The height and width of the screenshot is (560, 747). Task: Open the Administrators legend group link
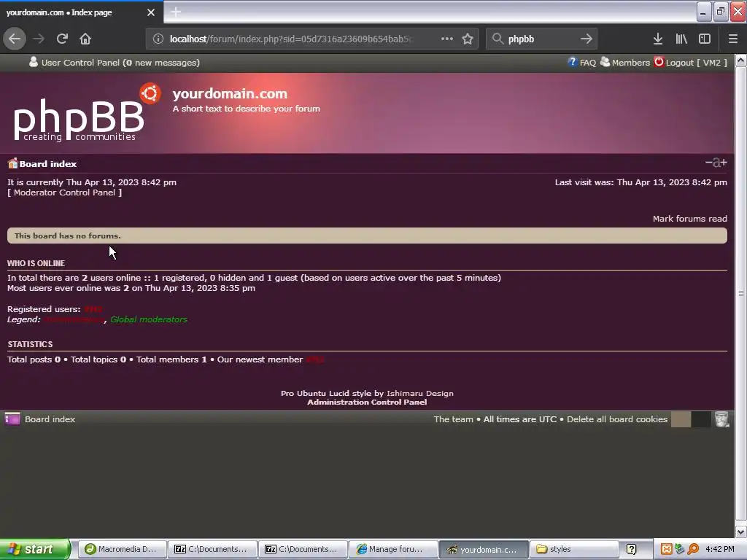pyautogui.click(x=74, y=319)
